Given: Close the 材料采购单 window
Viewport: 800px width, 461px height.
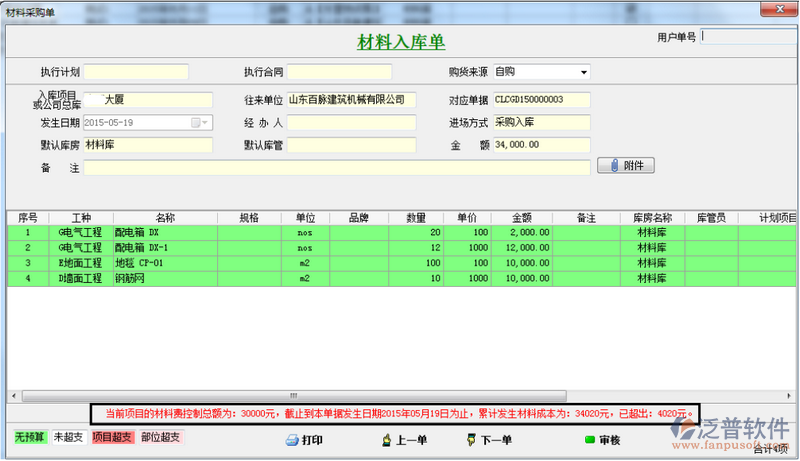Looking at the screenshot, I should tap(780, 9).
